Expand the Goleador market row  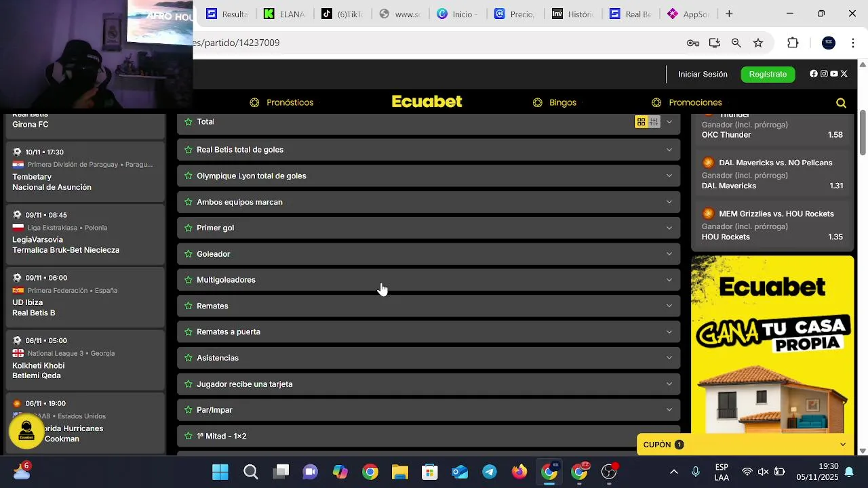(x=429, y=254)
